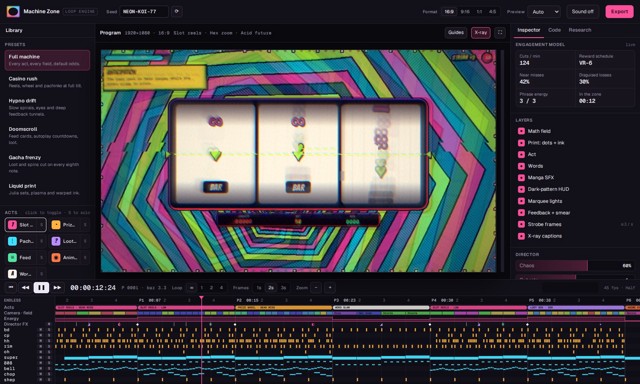Click the Machine Zone logo icon

13,11
